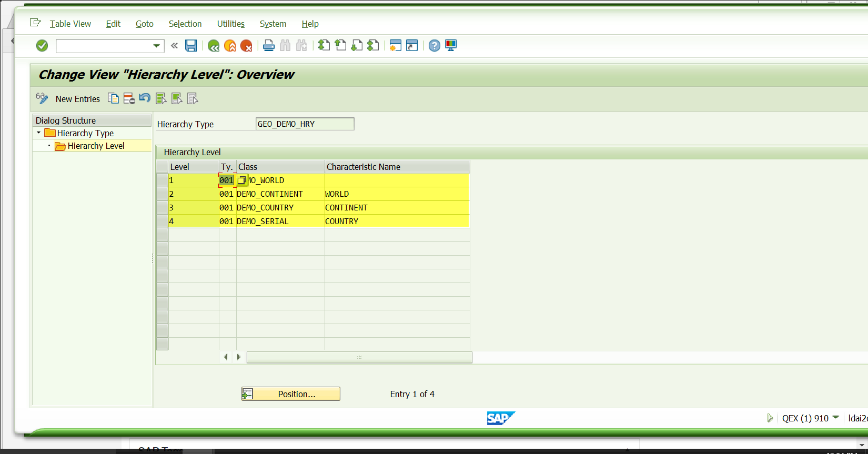Go to Next Page icon
This screenshot has width=868, height=454.
click(357, 46)
